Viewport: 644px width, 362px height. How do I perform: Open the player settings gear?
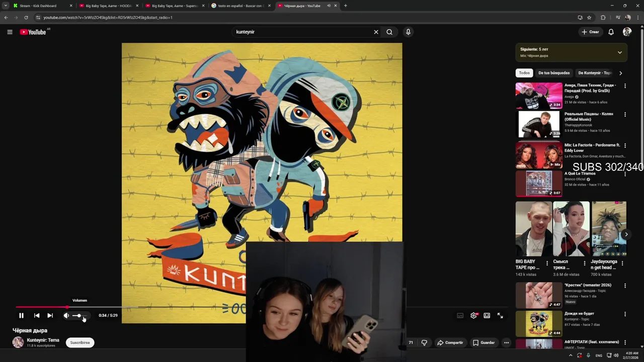coord(473,315)
